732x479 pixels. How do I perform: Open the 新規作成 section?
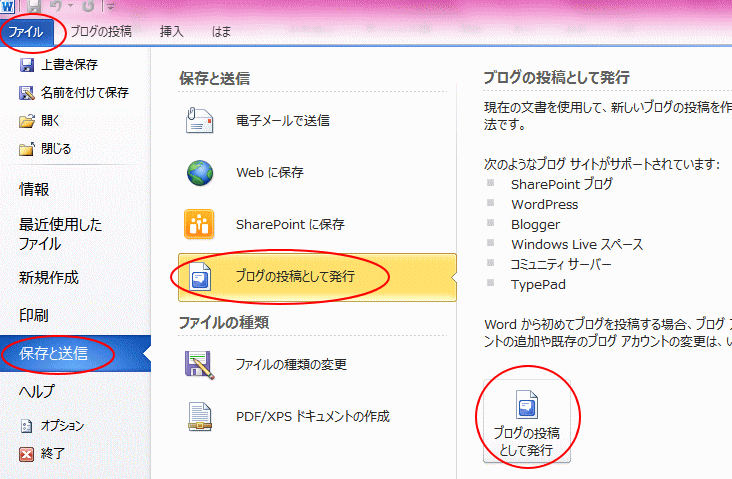click(x=49, y=278)
